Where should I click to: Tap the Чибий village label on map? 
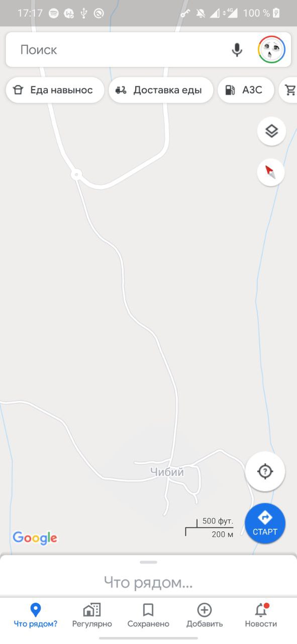coord(167,472)
